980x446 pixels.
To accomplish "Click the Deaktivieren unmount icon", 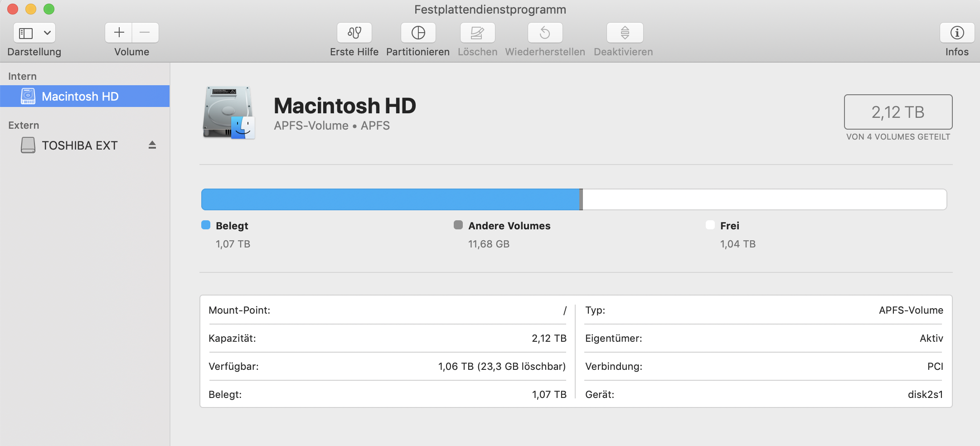I will (x=625, y=33).
